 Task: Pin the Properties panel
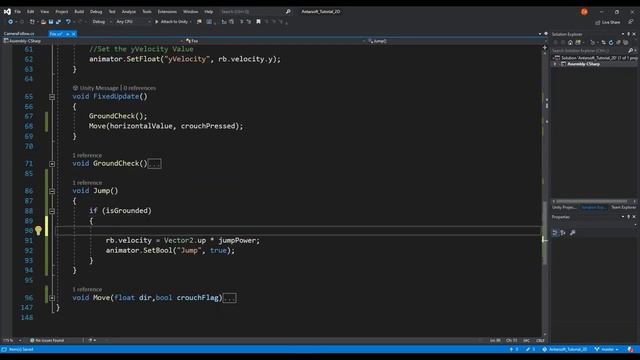pos(629,217)
